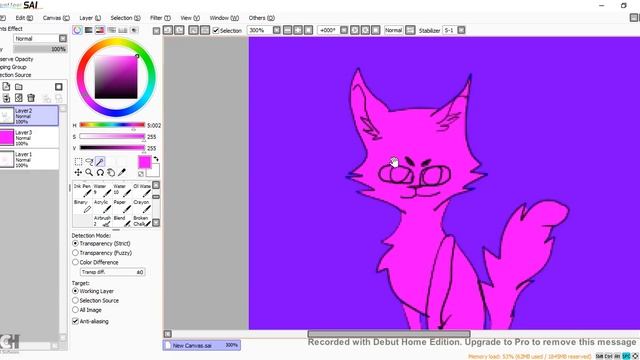The height and width of the screenshot is (360, 640).
Task: Choose the Paper brush
Action: point(122,206)
